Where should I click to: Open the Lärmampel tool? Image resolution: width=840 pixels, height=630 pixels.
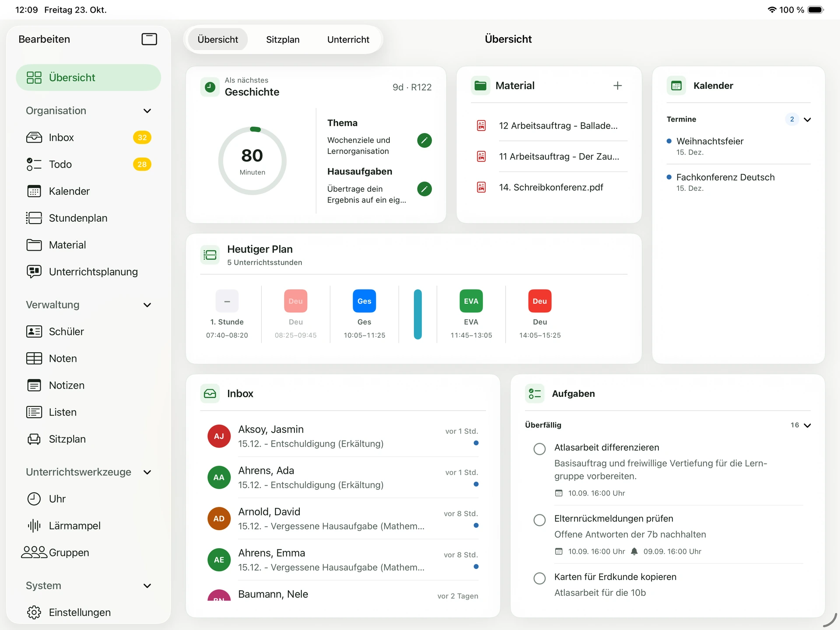(88, 526)
